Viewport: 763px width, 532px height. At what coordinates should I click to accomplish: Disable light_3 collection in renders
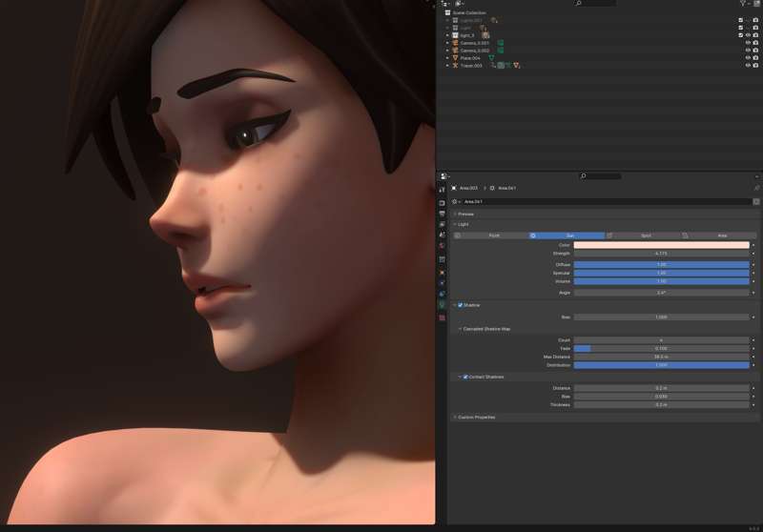[755, 35]
